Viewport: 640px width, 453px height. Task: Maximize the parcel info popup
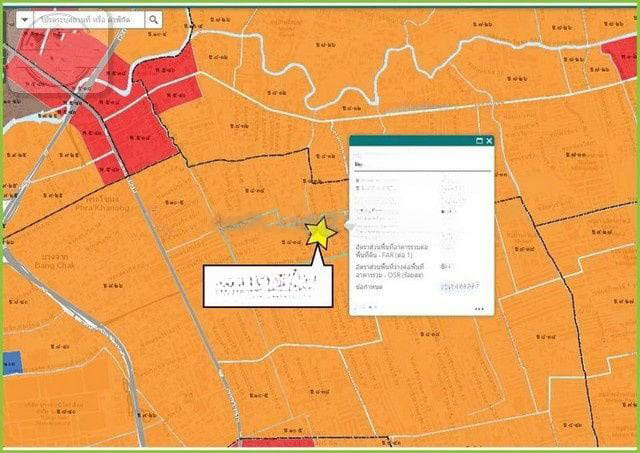click(478, 141)
